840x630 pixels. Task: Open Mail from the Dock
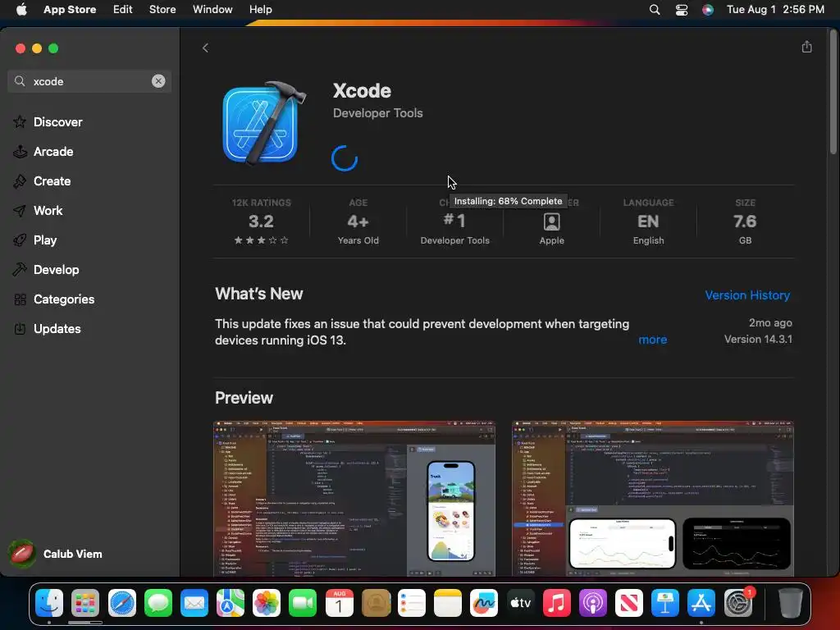pos(194,603)
